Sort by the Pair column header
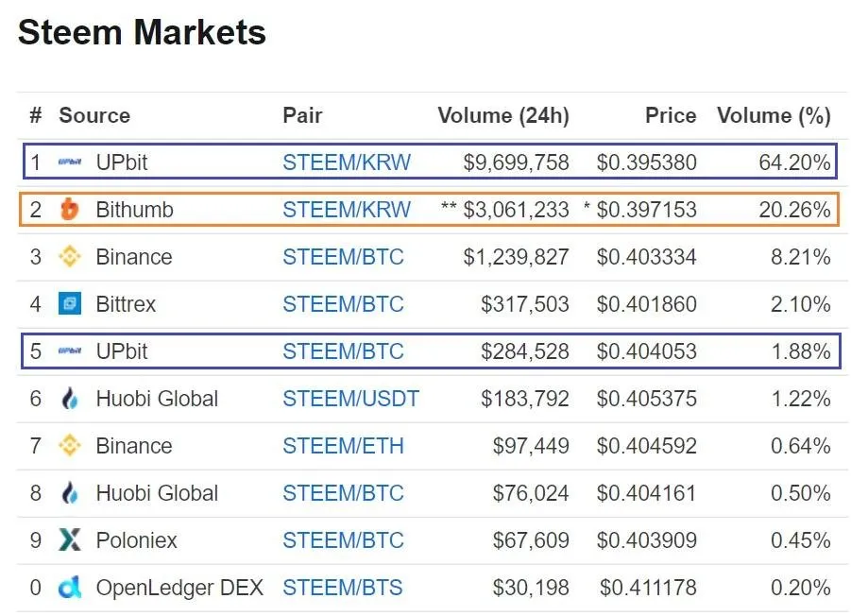This screenshot has width=851, height=616. pos(302,115)
